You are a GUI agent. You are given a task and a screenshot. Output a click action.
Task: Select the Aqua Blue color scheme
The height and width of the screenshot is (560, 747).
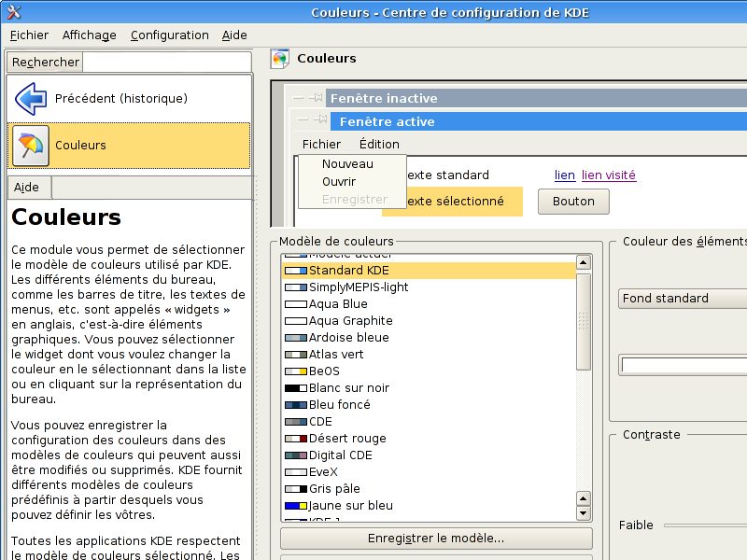click(x=430, y=304)
